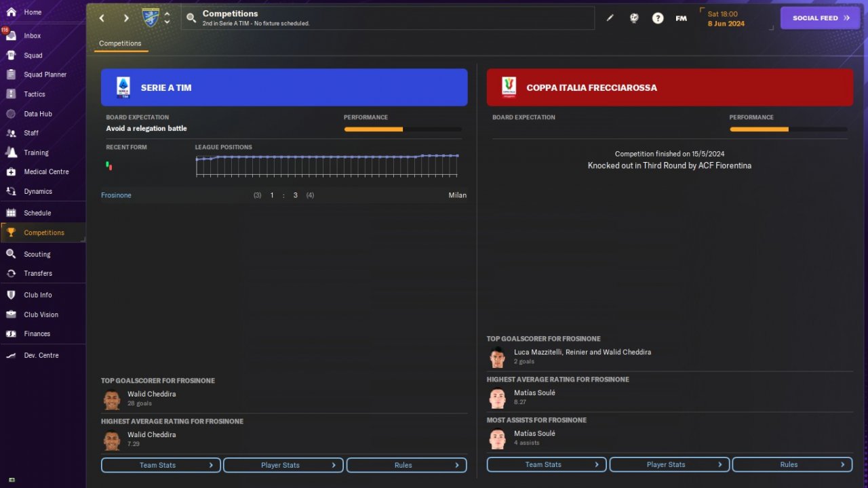This screenshot has height=488, width=868.
Task: Click Serie A performance progress bar
Action: 403,129
